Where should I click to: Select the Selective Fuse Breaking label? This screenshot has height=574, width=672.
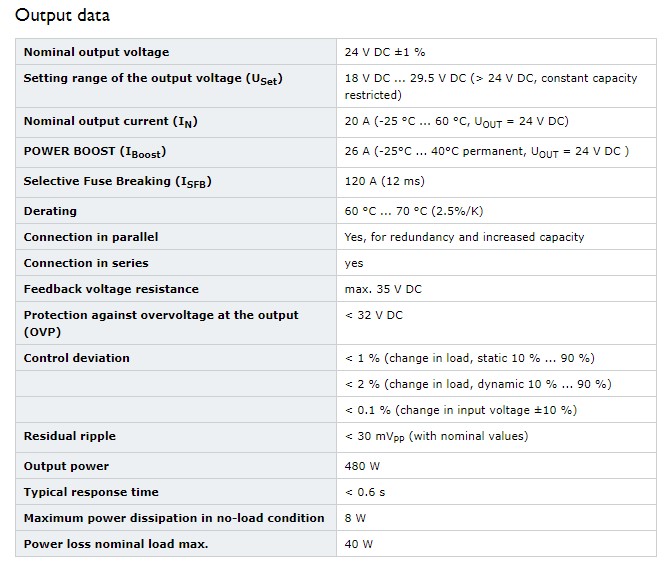pos(117,182)
